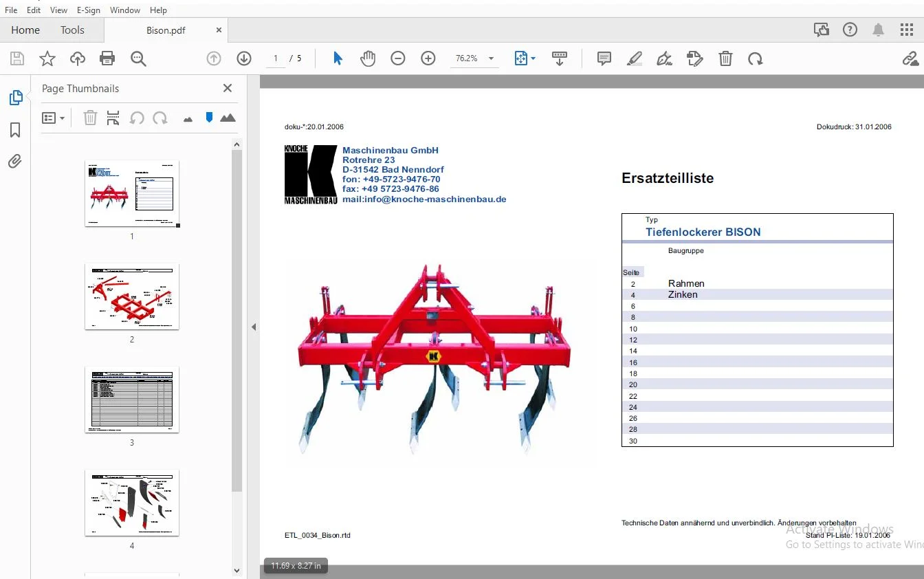Click the thumbnail panel scrollbar up arrow
The width and height of the screenshot is (924, 579).
click(x=237, y=144)
